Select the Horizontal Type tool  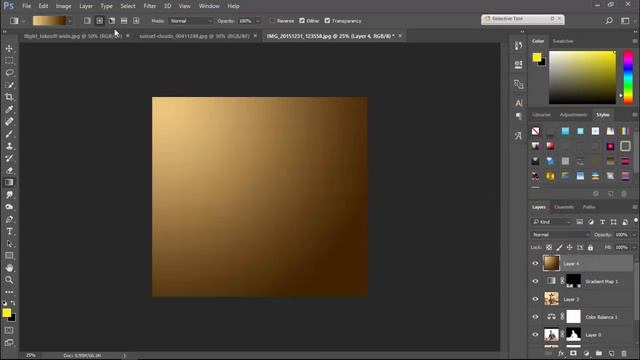pos(9,231)
